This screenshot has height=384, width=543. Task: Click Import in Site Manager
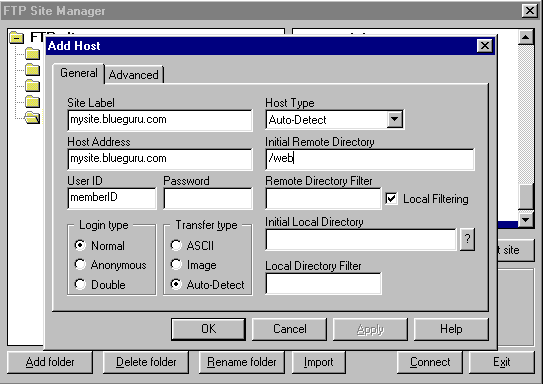click(x=319, y=362)
